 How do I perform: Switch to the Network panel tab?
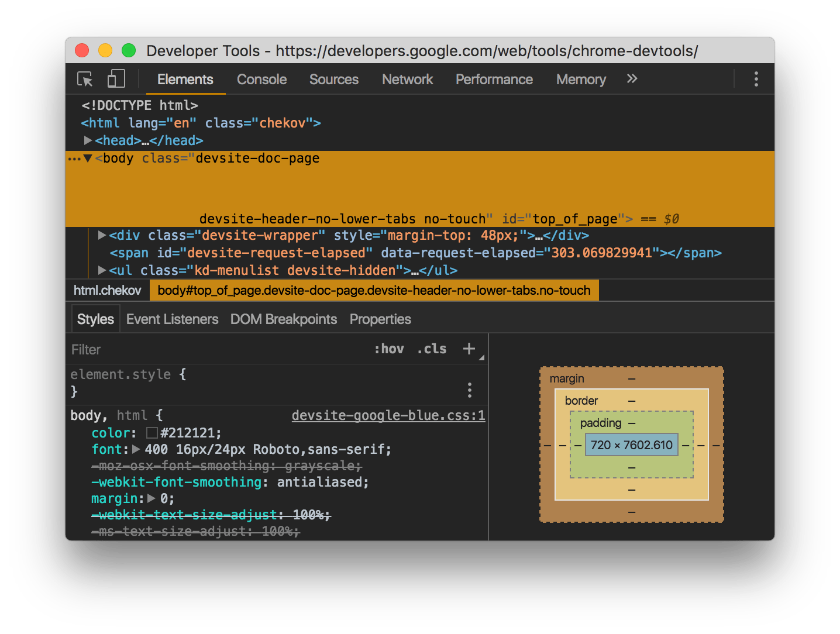pyautogui.click(x=407, y=79)
